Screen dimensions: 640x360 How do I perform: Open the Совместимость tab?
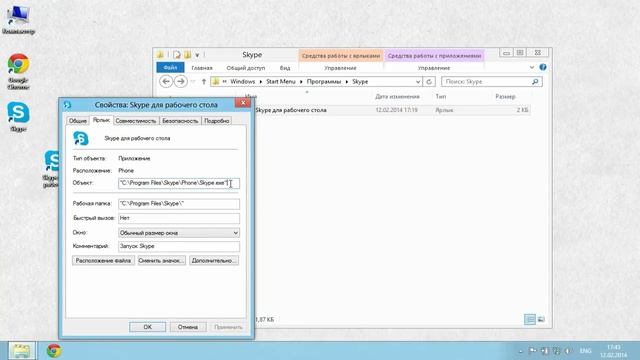coord(136,121)
